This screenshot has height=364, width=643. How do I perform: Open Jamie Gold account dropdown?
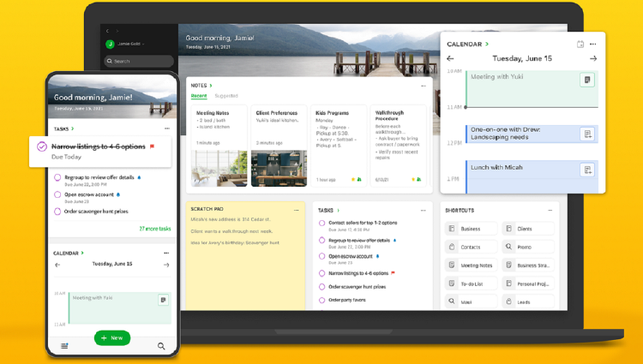click(x=131, y=44)
